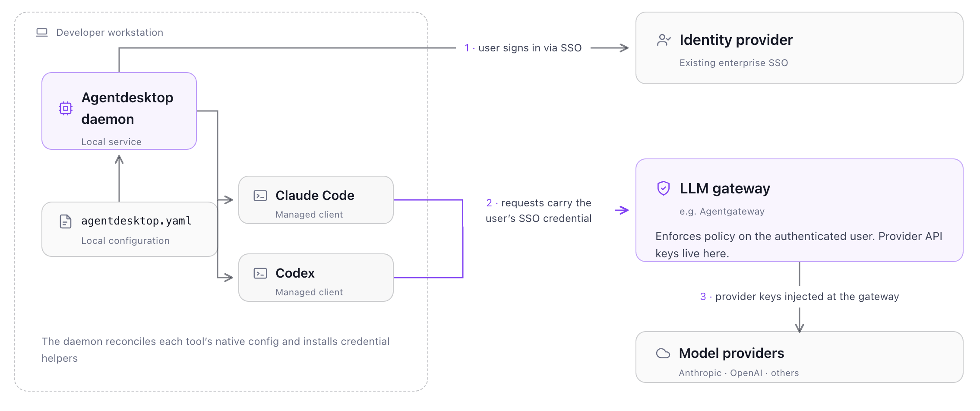
Task: Click the shield icon on LLM gateway
Action: [x=664, y=188]
